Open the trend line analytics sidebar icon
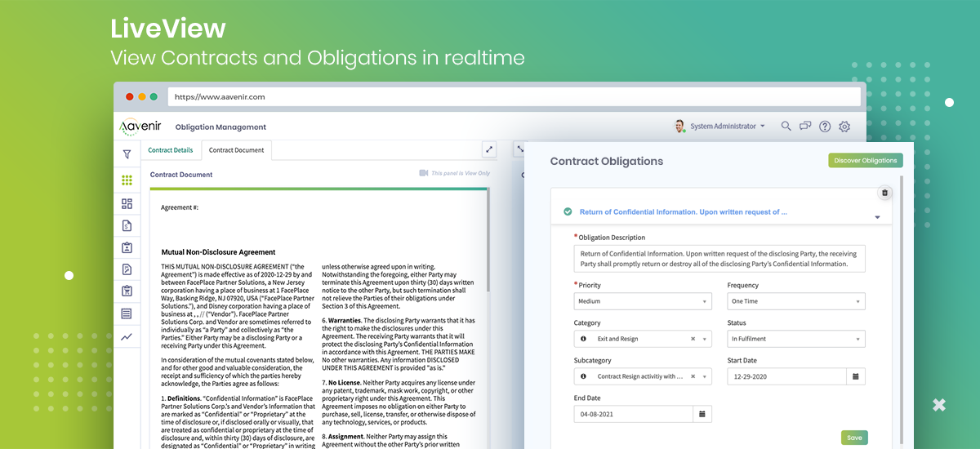980x449 pixels. (127, 336)
